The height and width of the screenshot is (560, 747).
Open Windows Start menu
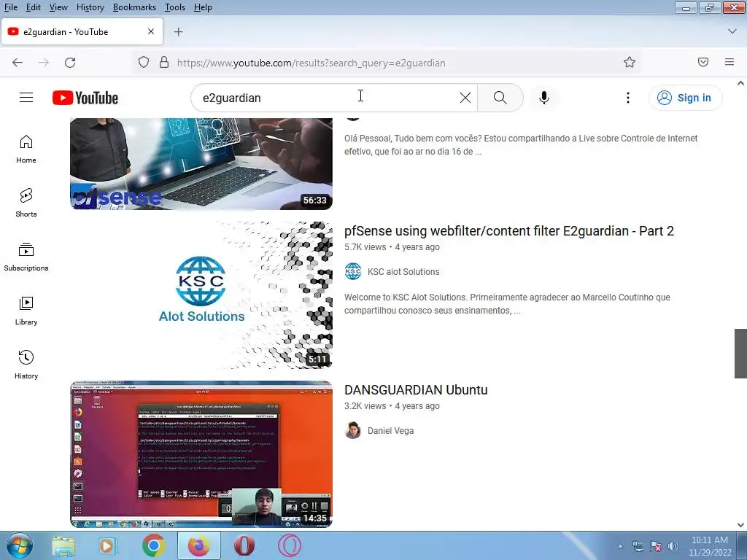[x=19, y=545]
